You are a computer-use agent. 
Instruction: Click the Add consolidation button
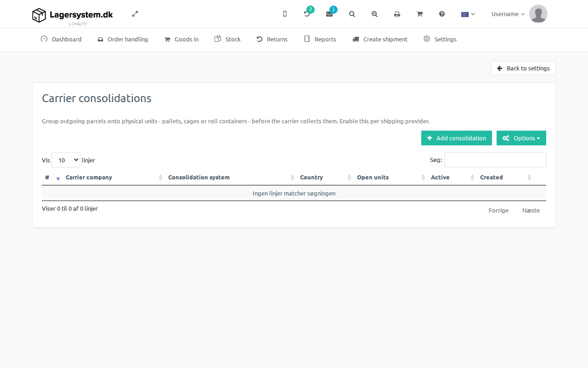click(457, 138)
